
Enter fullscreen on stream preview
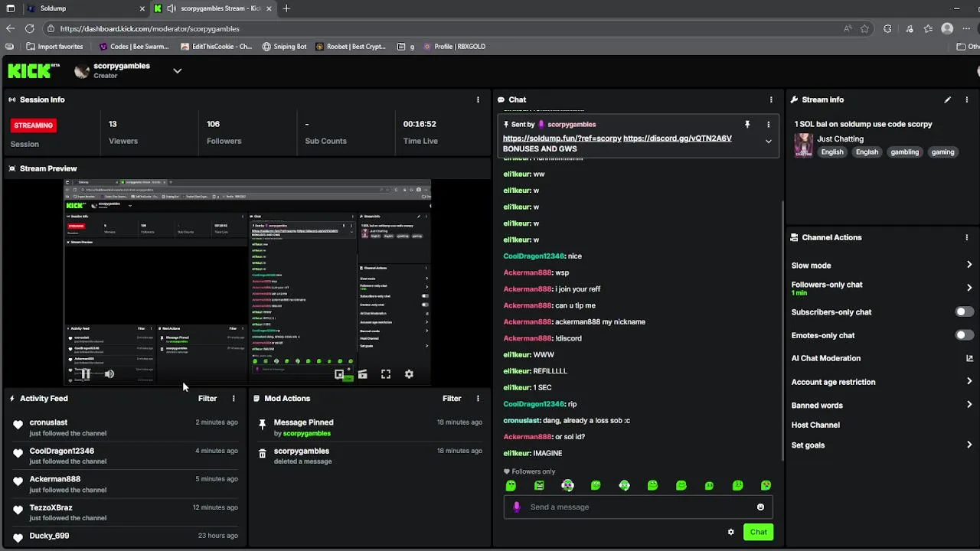(x=386, y=374)
